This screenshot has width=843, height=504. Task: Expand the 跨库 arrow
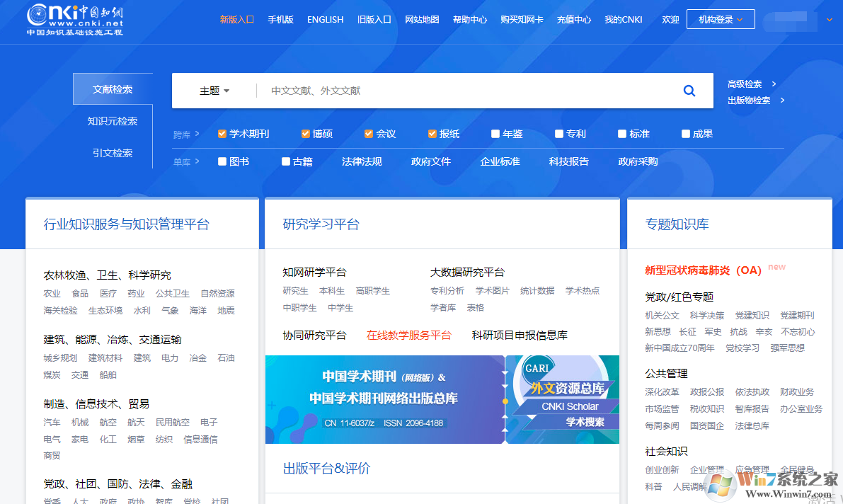197,133
